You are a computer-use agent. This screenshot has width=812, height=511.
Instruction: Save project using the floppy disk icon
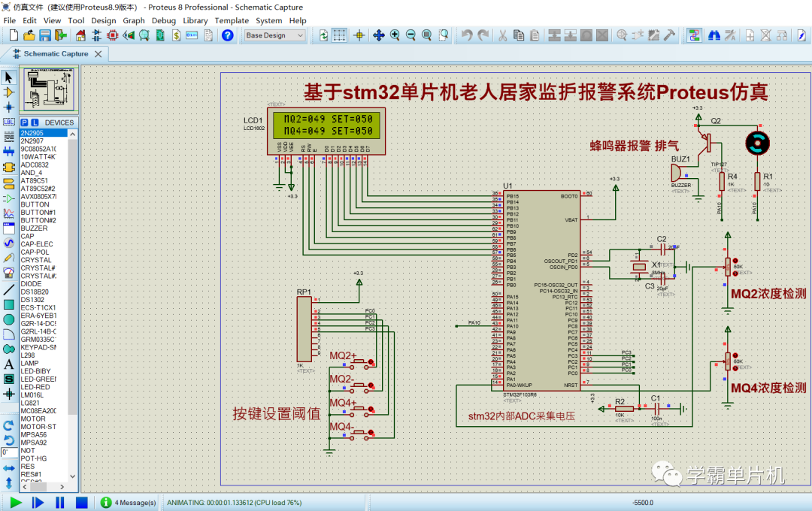[x=45, y=35]
